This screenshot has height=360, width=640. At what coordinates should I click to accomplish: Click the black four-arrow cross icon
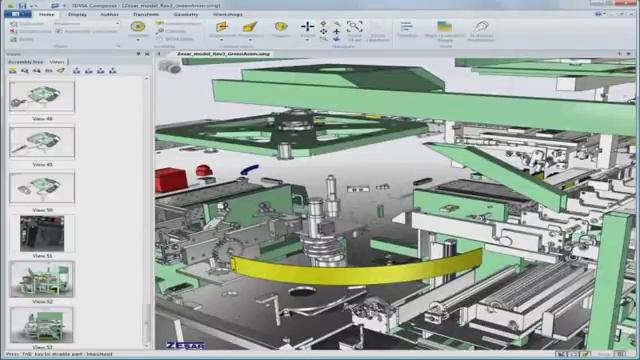point(307,27)
